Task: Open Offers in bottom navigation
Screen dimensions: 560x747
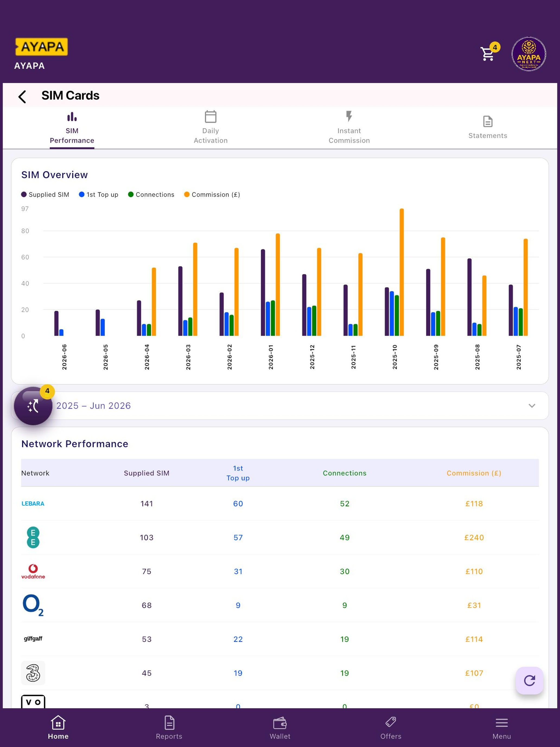Action: click(x=391, y=727)
